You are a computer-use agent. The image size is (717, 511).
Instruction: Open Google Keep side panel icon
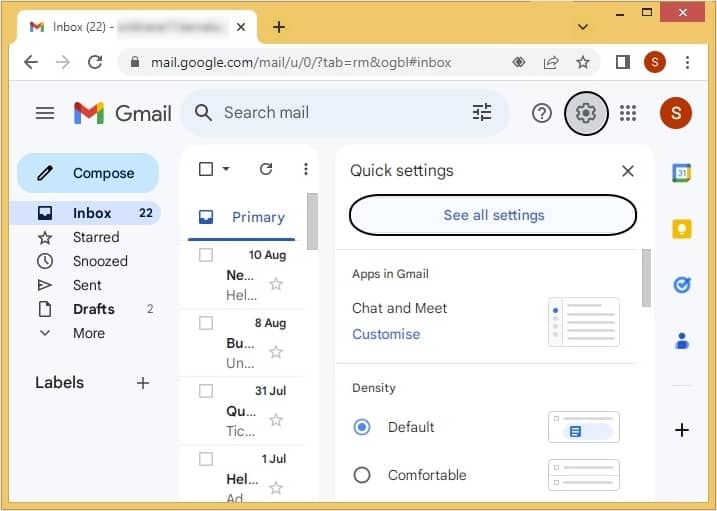tap(681, 229)
